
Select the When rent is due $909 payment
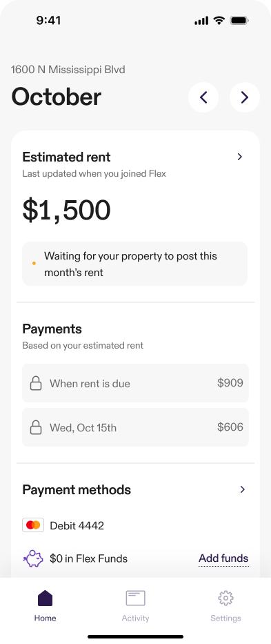135,383
